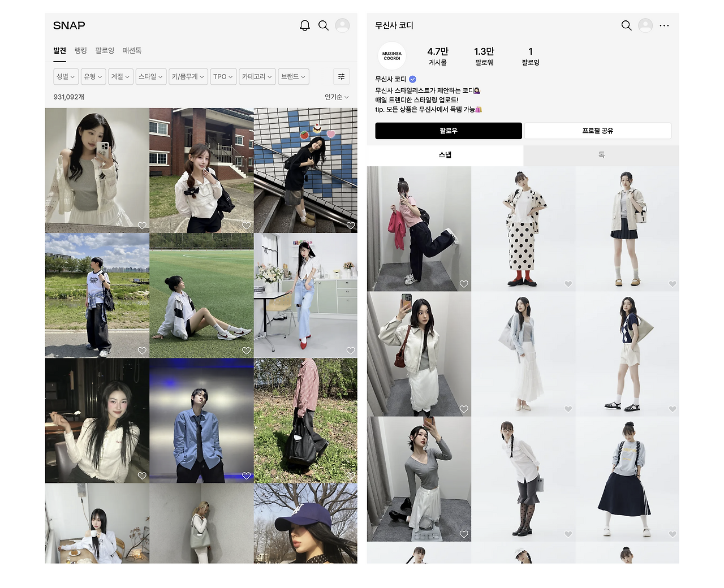Expand the 카테고리 filter dropdown
This screenshot has height=588, width=724.
pyautogui.click(x=257, y=76)
